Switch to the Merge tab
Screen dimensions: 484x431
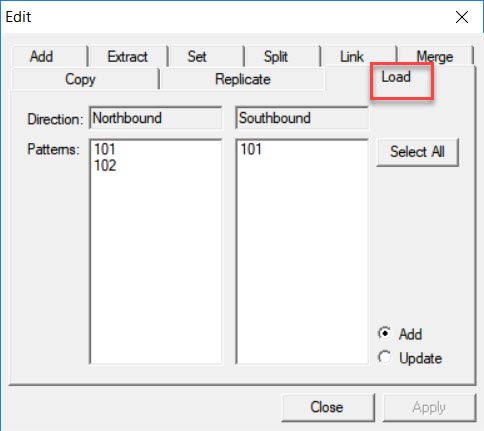[435, 57]
